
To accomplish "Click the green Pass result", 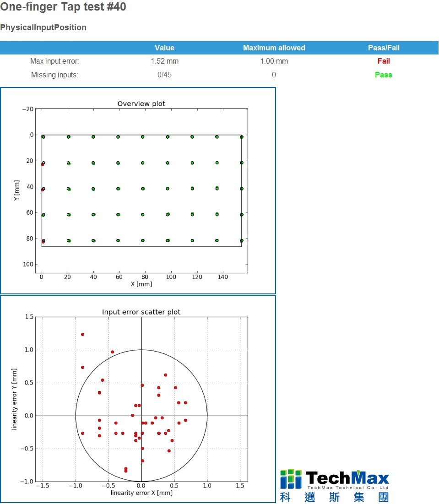I will pyautogui.click(x=384, y=75).
